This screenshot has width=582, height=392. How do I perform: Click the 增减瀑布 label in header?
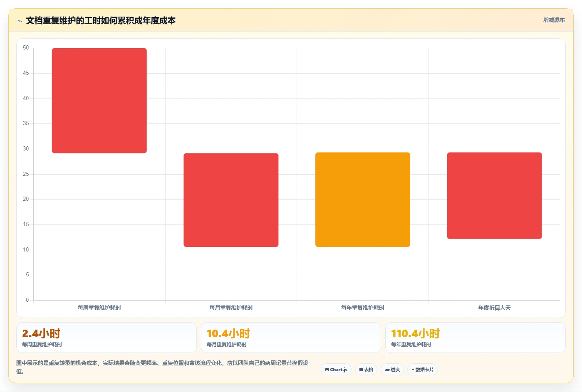tap(554, 20)
